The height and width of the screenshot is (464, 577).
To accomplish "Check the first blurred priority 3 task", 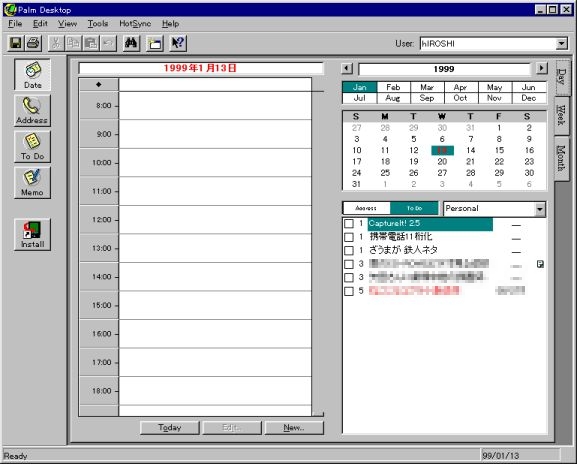I will pos(348,264).
